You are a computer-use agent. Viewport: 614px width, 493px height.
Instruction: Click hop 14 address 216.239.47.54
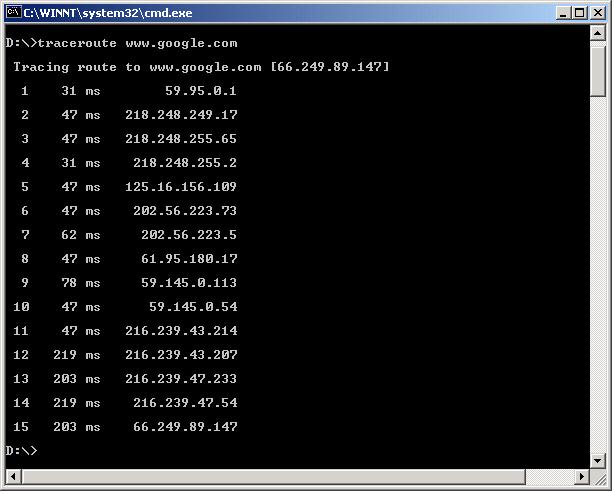(x=185, y=403)
